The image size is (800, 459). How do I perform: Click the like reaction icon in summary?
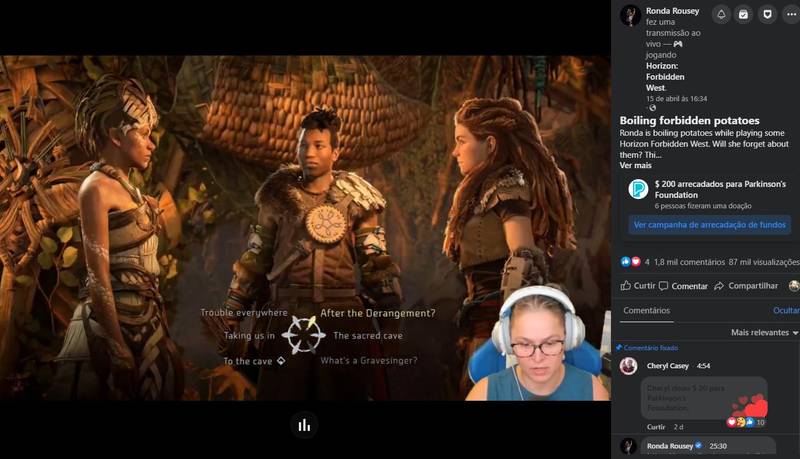(626, 262)
